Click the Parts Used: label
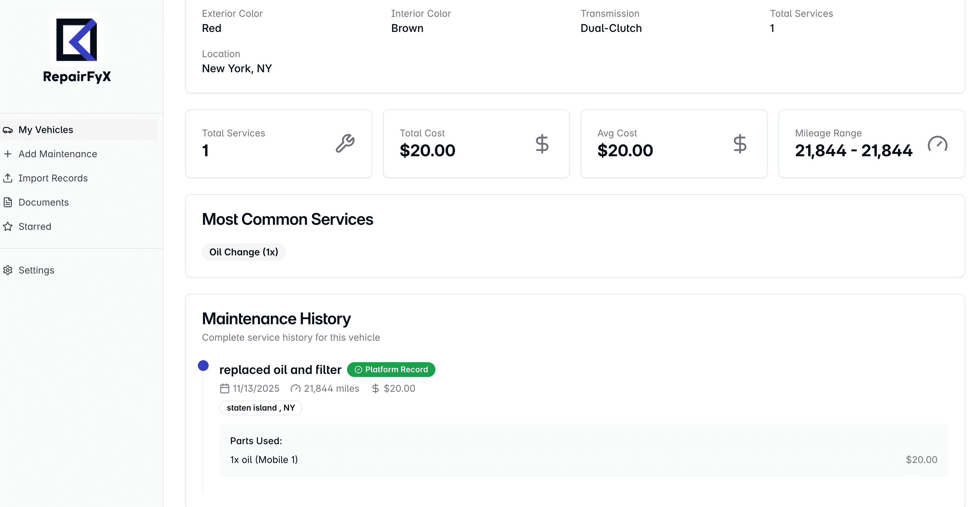 point(256,441)
